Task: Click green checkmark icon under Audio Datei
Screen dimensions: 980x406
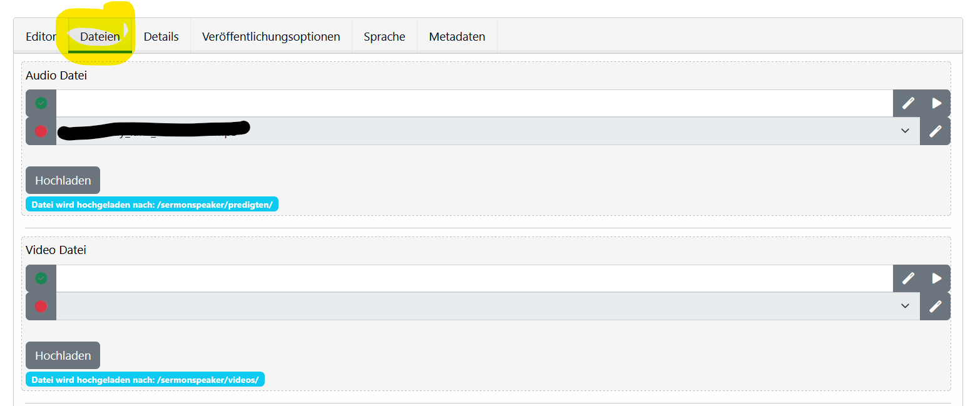Action: point(41,103)
